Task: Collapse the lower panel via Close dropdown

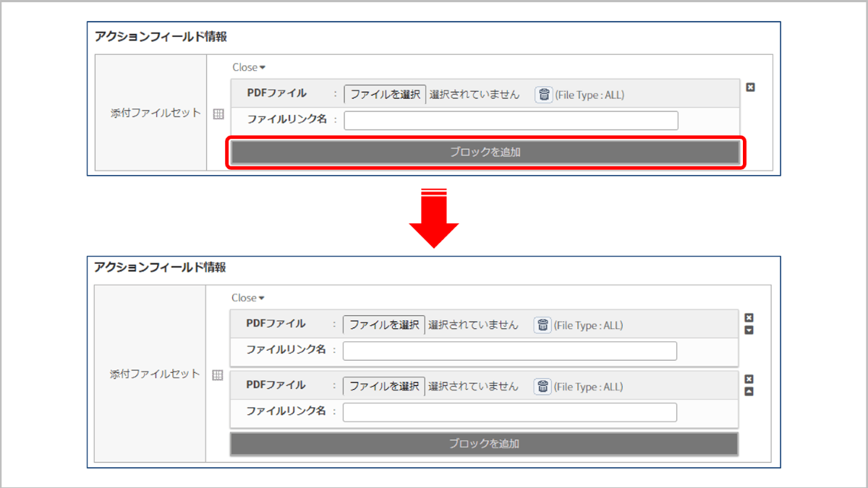Action: pyautogui.click(x=248, y=298)
